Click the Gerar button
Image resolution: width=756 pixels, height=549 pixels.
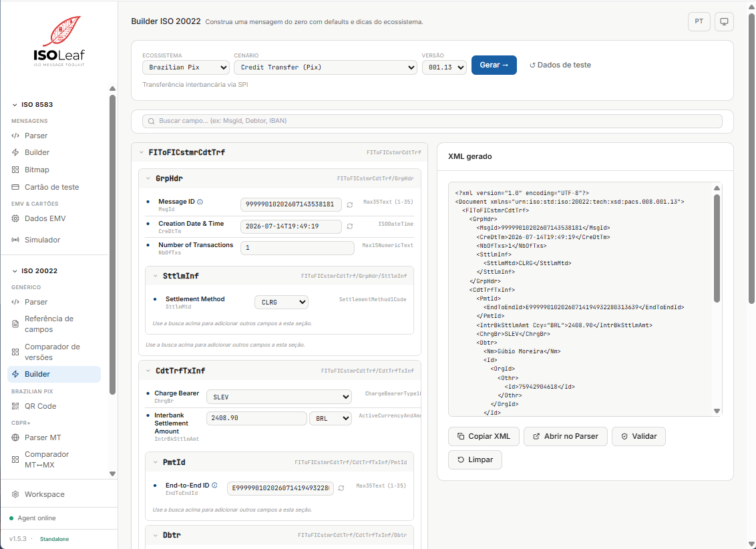coord(494,65)
